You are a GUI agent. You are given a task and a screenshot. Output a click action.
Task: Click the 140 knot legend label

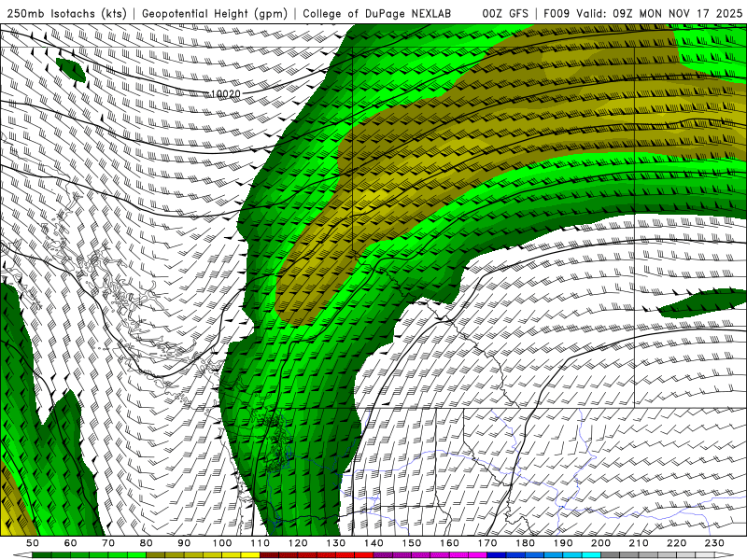(373, 543)
